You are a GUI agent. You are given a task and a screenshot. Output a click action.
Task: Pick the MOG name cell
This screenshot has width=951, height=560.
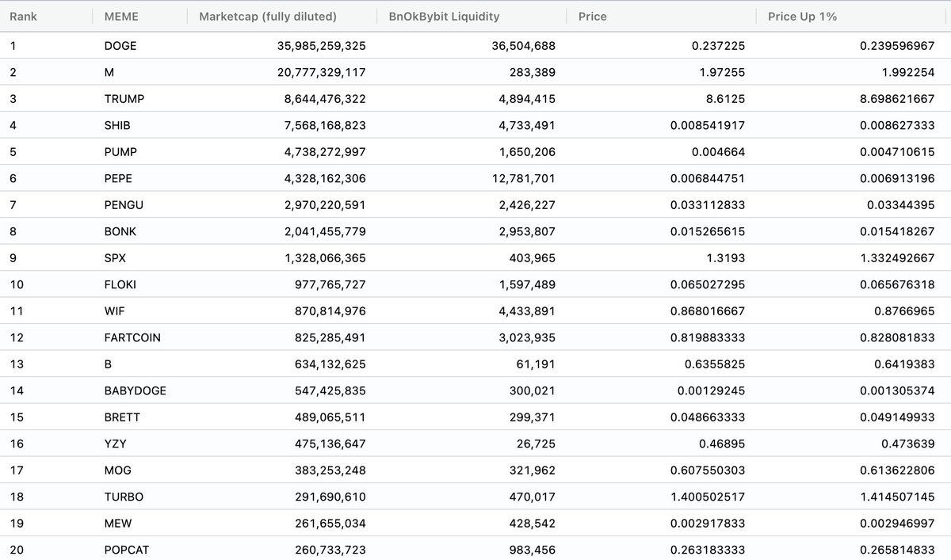(x=117, y=470)
